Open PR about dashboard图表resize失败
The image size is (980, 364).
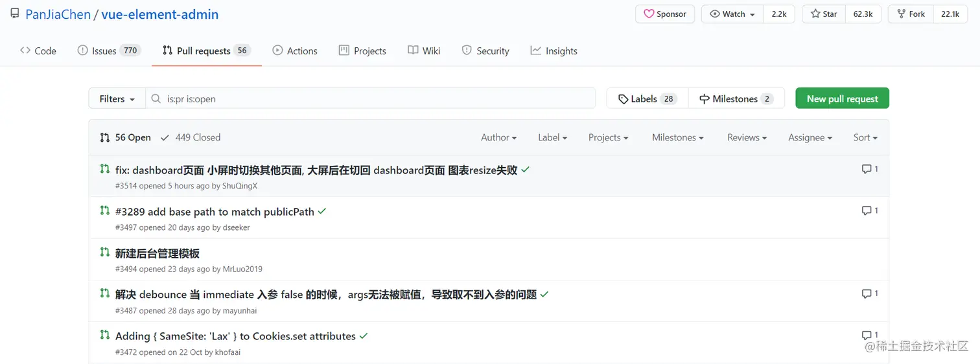[x=316, y=170]
